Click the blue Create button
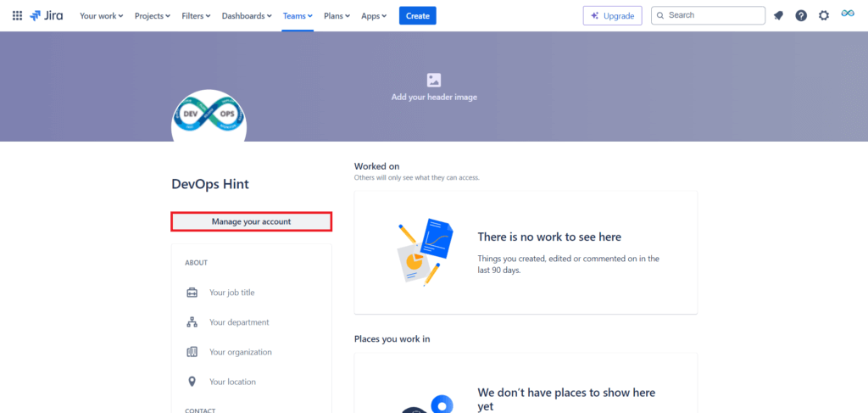The width and height of the screenshot is (868, 413). [417, 15]
